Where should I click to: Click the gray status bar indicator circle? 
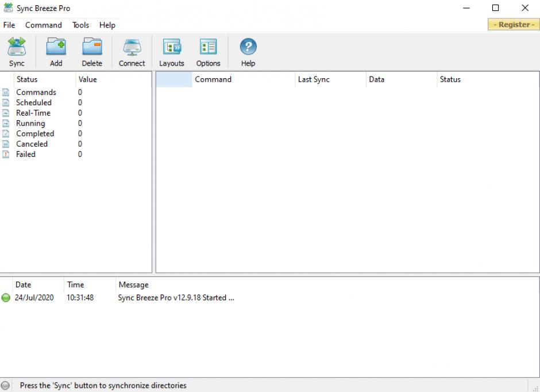pyautogui.click(x=5, y=386)
